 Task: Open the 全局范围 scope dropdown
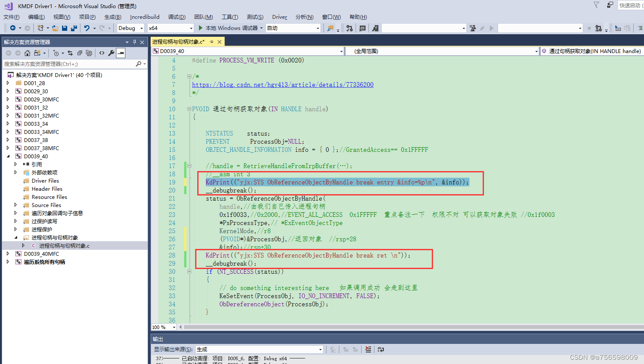(x=442, y=51)
